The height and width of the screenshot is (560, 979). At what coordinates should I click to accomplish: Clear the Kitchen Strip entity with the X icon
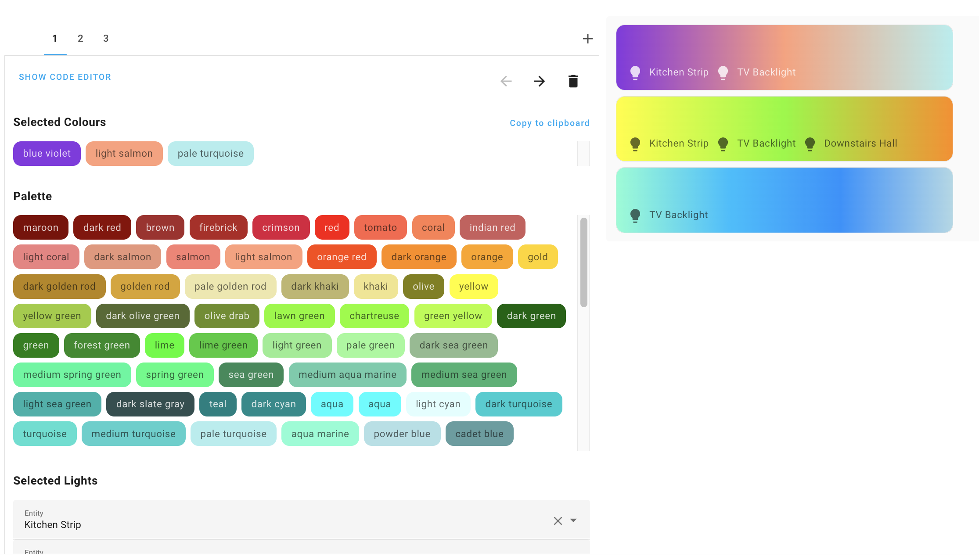point(558,521)
